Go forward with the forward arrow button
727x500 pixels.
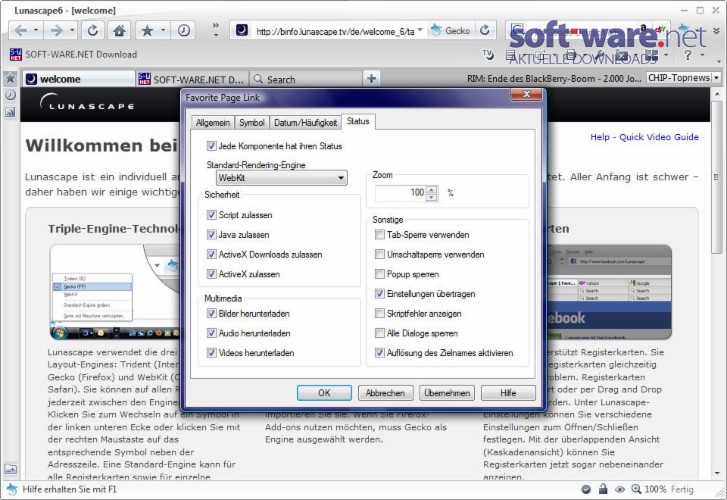(56, 31)
